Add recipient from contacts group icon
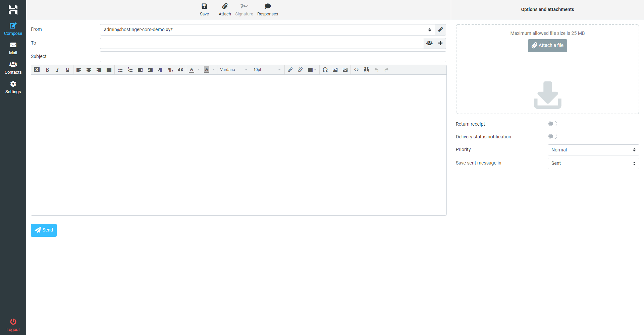 [x=429, y=43]
